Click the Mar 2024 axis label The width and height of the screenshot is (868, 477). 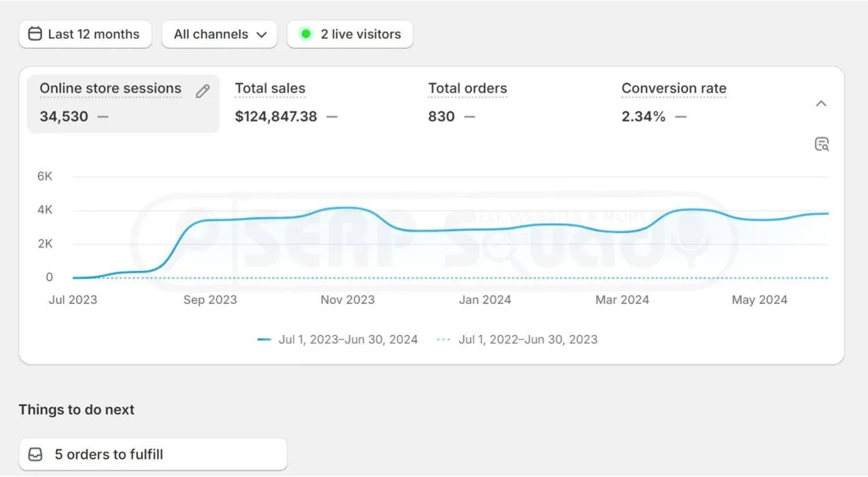623,300
